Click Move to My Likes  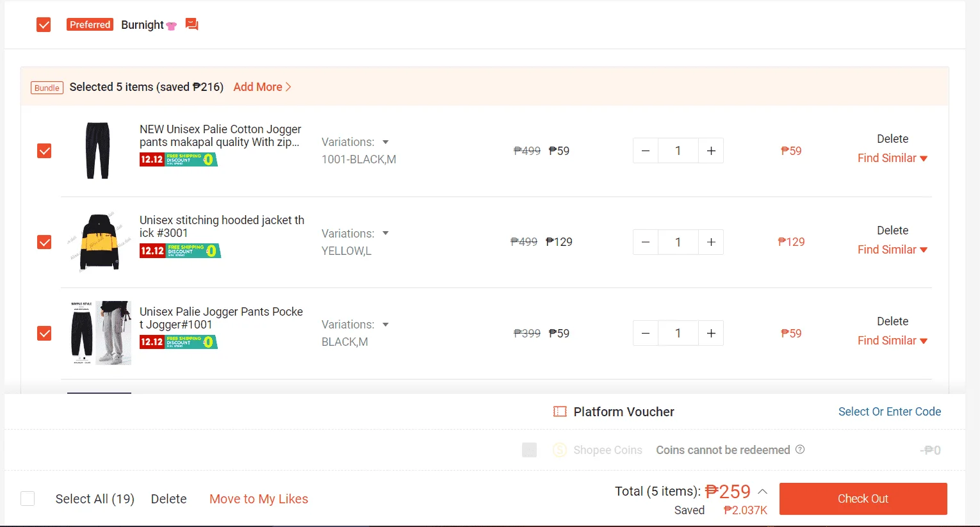(259, 499)
